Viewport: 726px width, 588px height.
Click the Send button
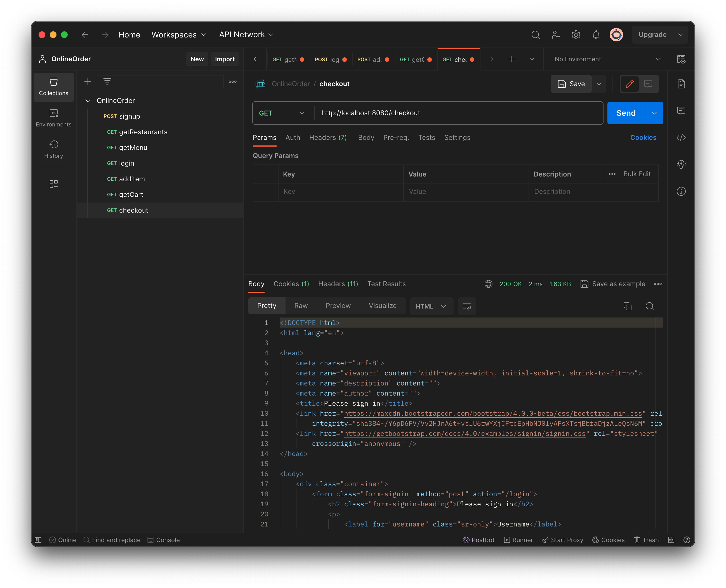click(x=626, y=113)
